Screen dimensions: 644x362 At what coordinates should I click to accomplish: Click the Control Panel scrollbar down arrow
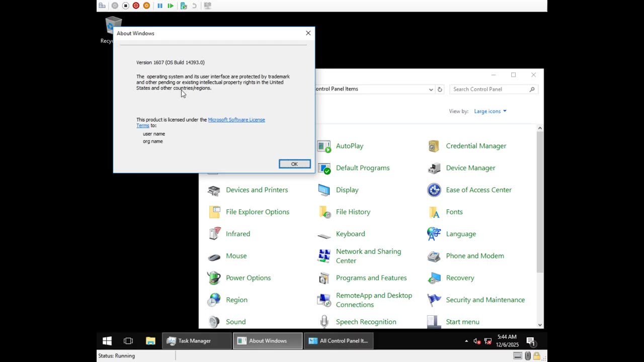[540, 325]
